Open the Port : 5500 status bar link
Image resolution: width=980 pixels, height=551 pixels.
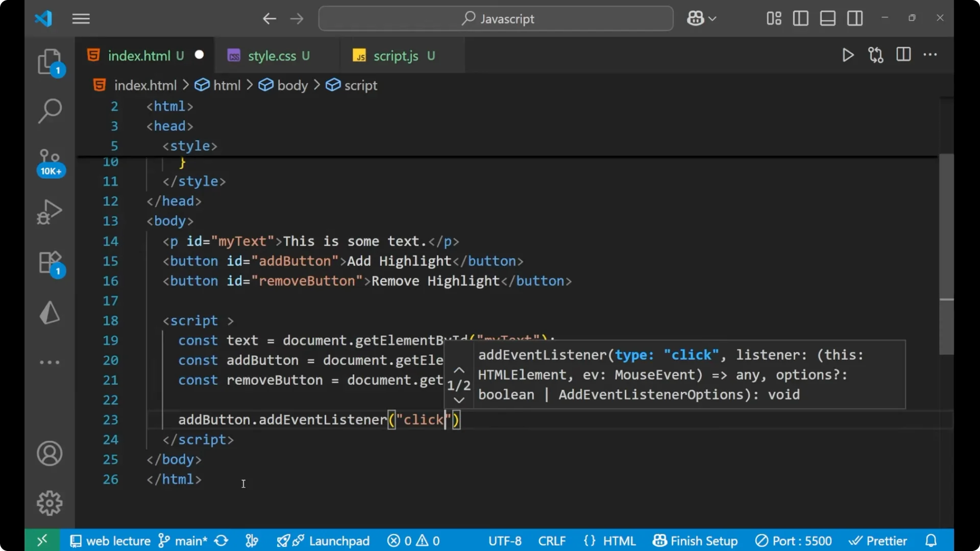[793, 541]
